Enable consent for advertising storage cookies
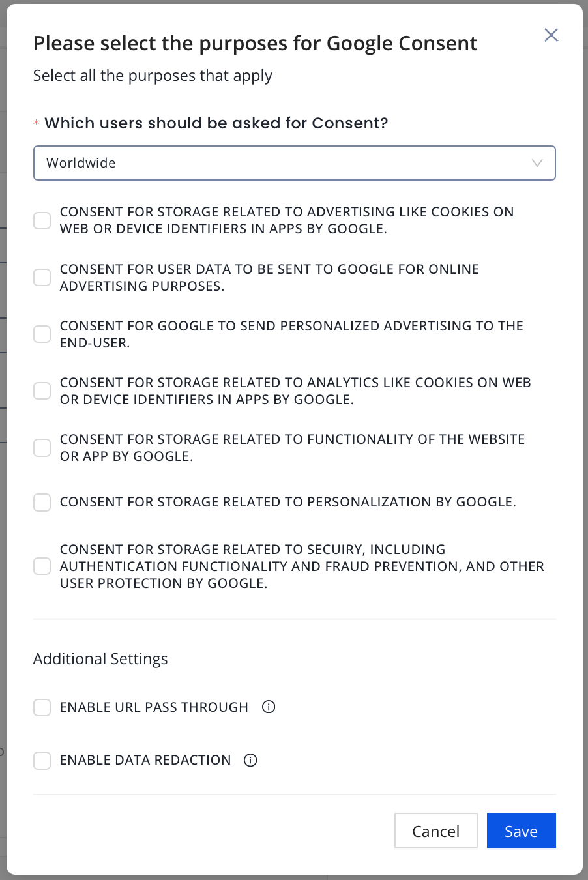Viewport: 588px width, 880px height. tap(42, 220)
